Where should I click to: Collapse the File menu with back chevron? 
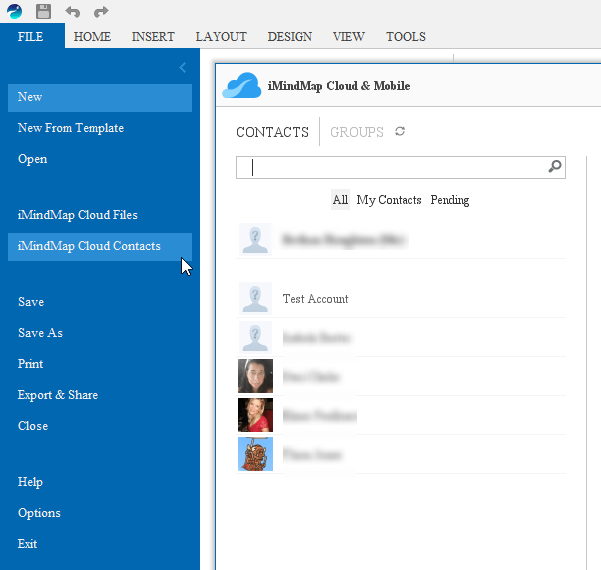coord(183,67)
